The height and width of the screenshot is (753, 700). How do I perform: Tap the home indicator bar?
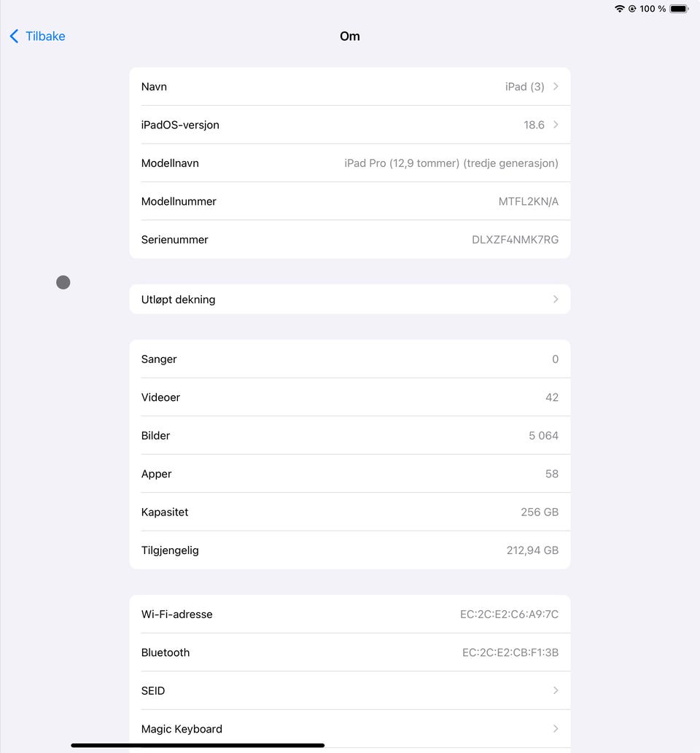[x=198, y=745]
